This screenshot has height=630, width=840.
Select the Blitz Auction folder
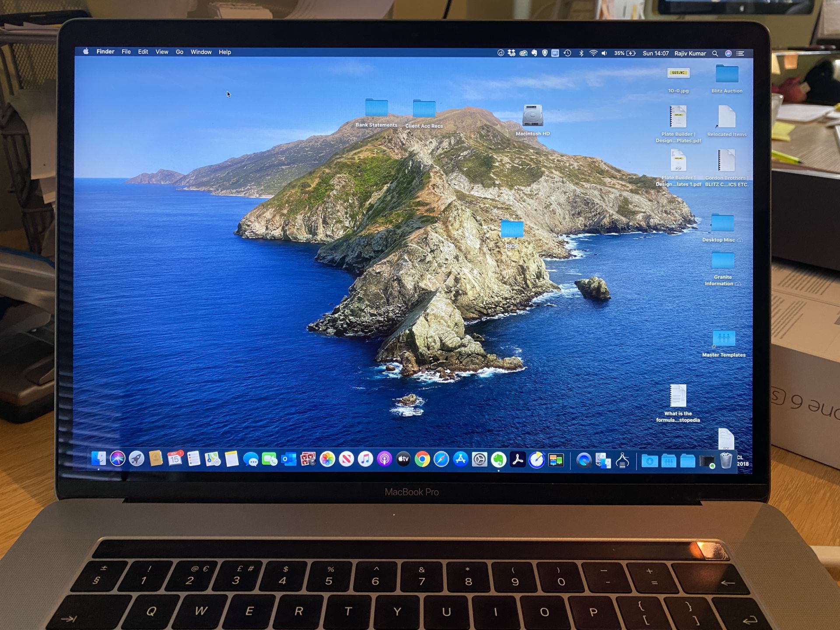click(x=727, y=78)
